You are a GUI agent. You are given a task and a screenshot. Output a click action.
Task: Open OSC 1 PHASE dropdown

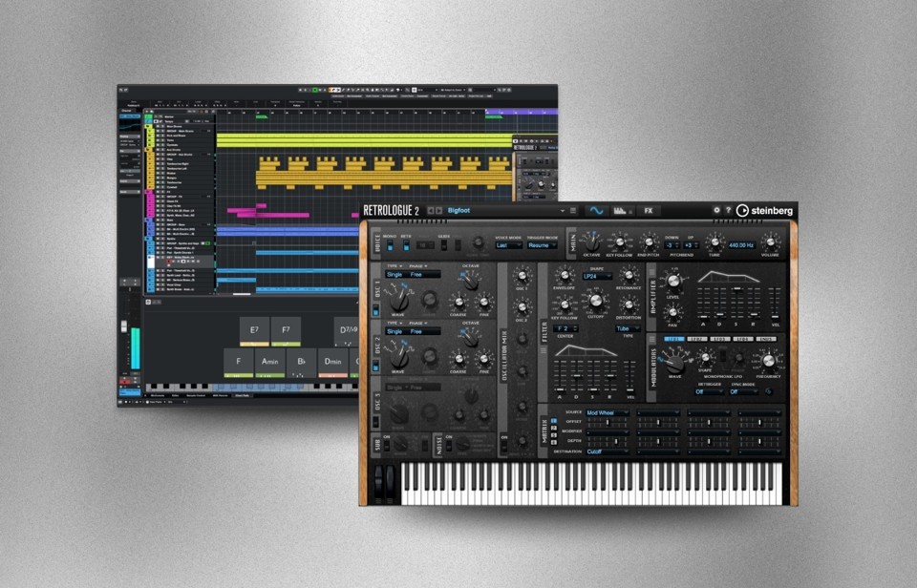coord(417,266)
